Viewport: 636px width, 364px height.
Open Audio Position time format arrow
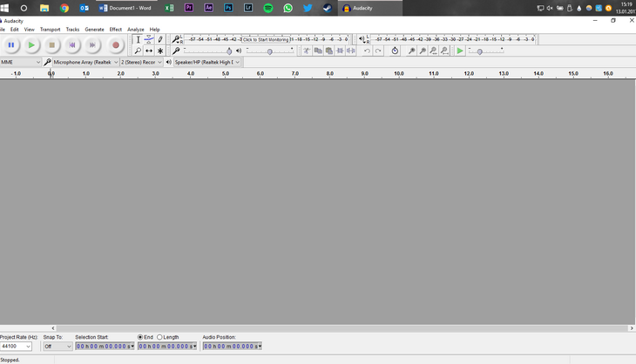click(x=260, y=347)
